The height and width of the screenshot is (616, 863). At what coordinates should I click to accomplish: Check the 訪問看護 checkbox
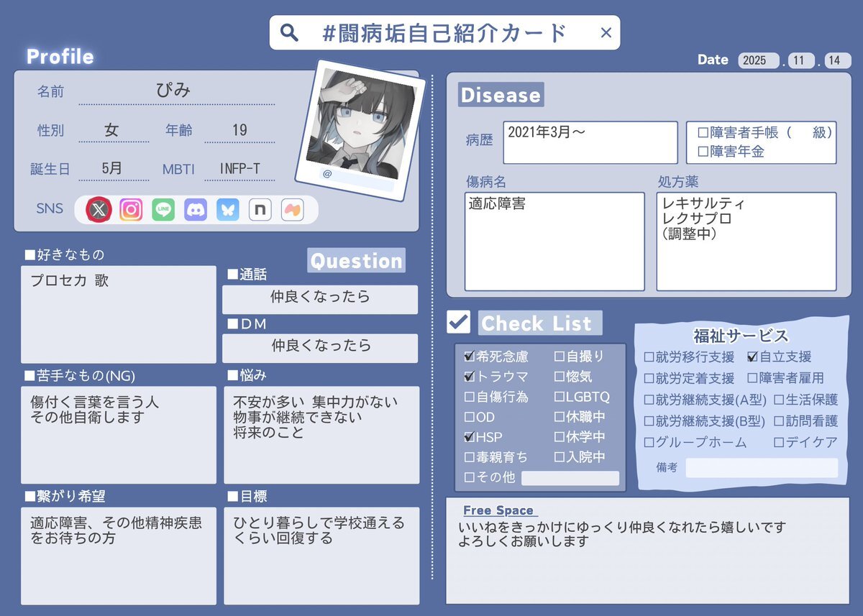point(778,421)
